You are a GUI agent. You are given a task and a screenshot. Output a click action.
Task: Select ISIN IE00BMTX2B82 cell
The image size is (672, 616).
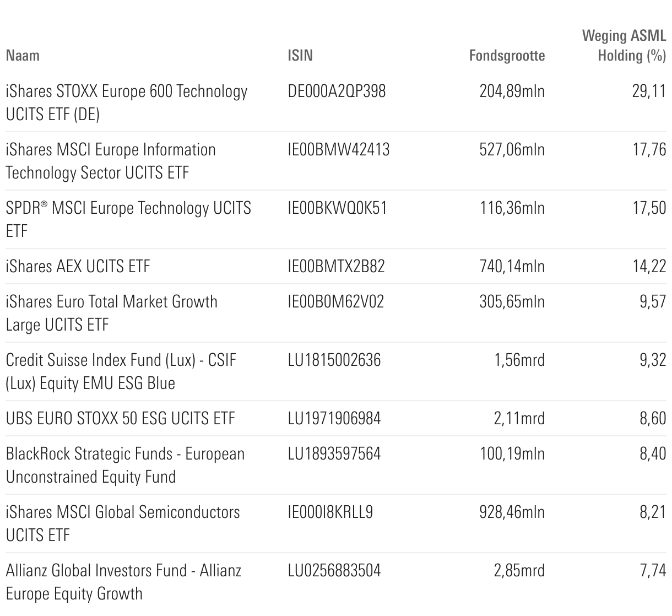(336, 267)
